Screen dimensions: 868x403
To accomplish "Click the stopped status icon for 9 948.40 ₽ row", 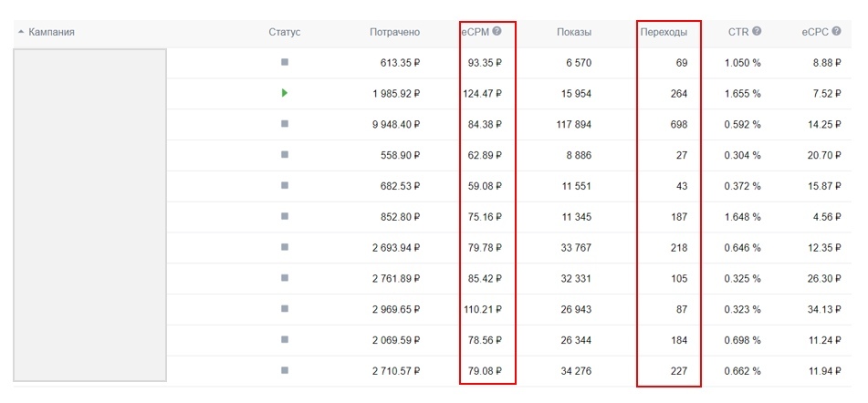I will [x=285, y=124].
